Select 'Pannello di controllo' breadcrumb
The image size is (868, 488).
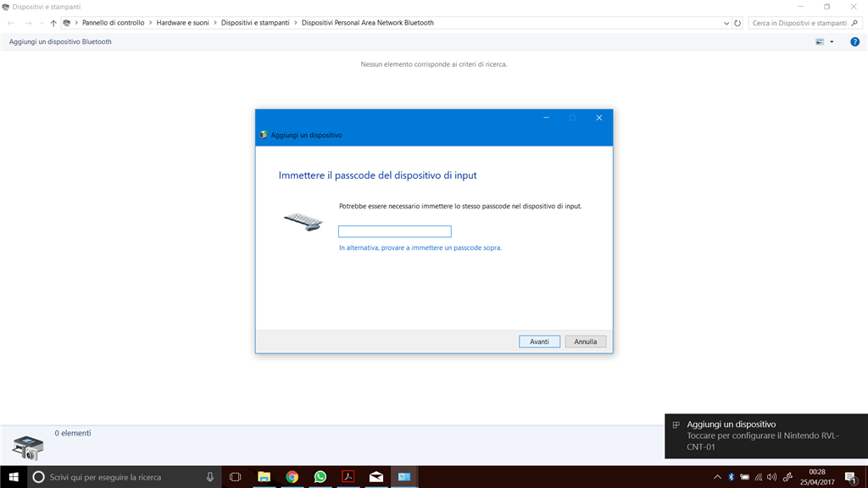tap(113, 23)
